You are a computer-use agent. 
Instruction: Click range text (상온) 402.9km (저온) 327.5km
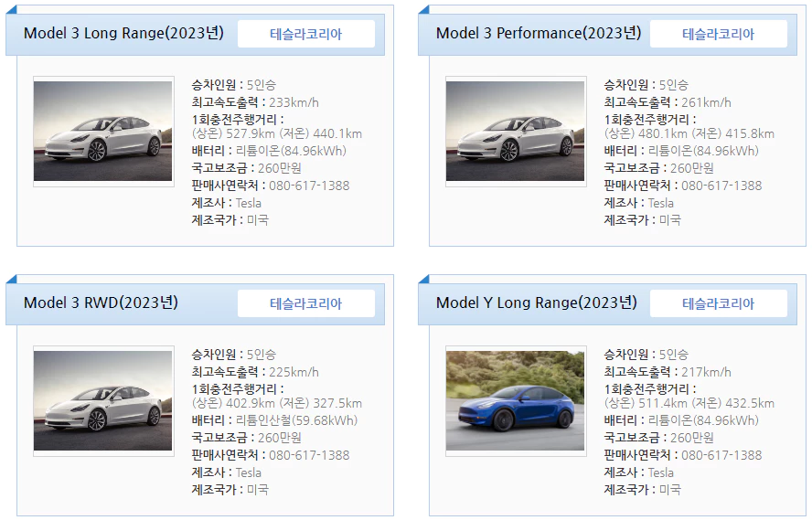[x=277, y=403]
